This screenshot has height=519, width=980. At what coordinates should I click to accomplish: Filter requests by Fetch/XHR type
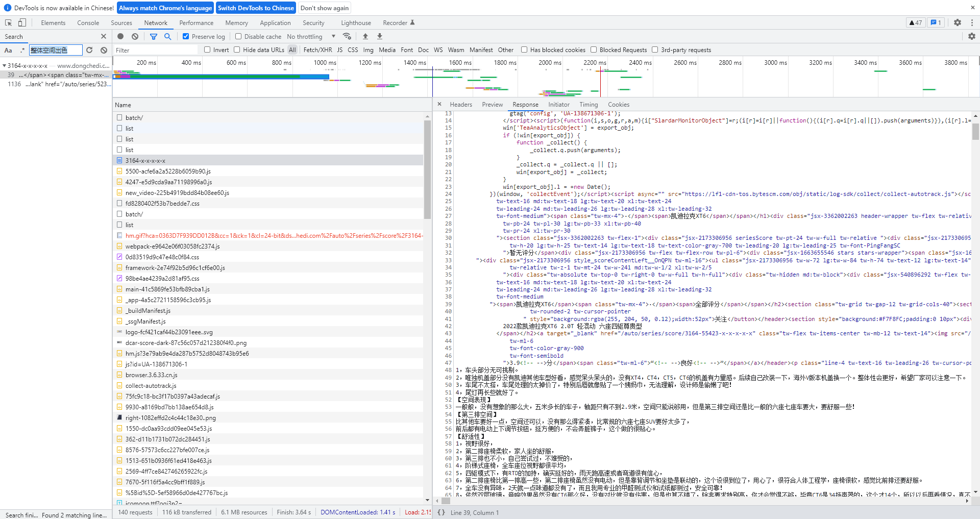point(317,50)
